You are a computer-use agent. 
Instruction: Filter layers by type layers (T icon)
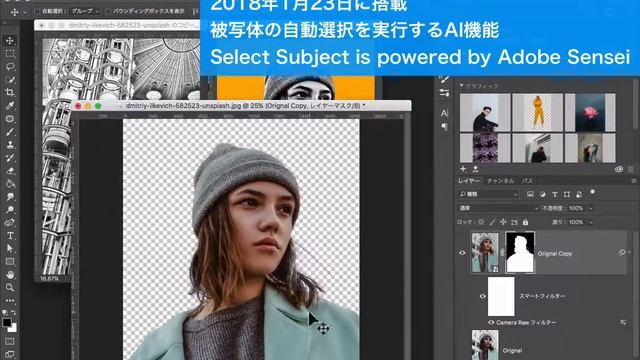[554, 194]
